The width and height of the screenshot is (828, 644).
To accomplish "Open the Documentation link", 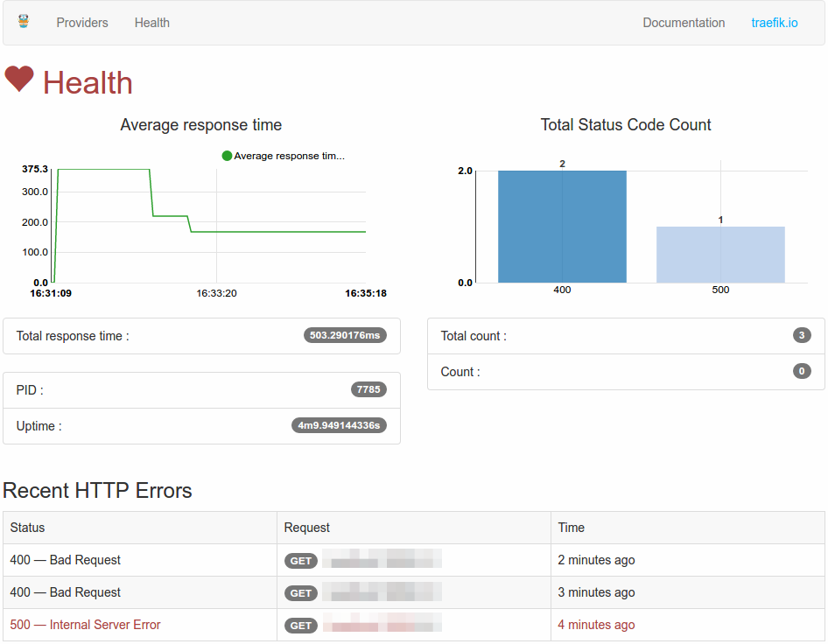I will pyautogui.click(x=684, y=22).
